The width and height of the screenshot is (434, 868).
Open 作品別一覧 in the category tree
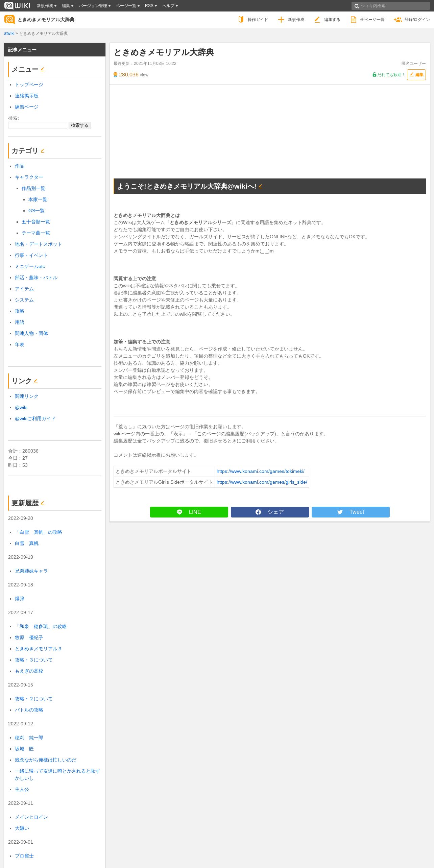coord(33,188)
